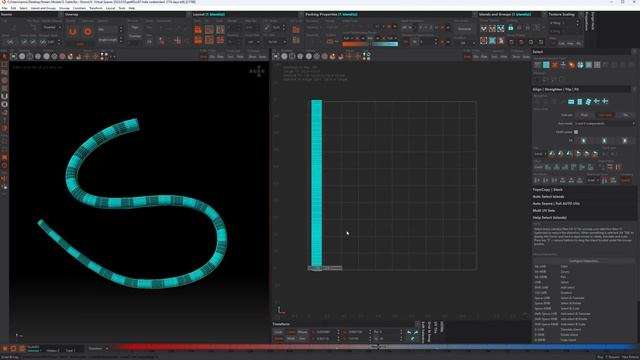Open the Islands and Groups menu

(x=43, y=8)
